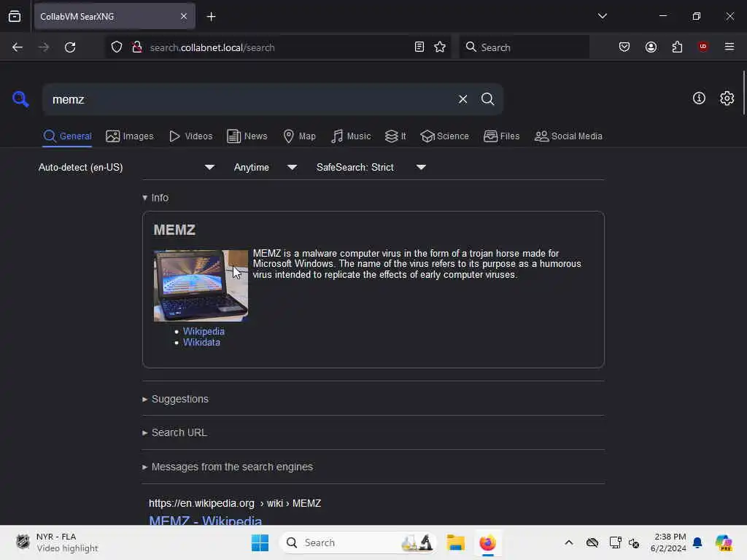This screenshot has width=747, height=560.
Task: Open a new browser tab
Action: point(211,17)
